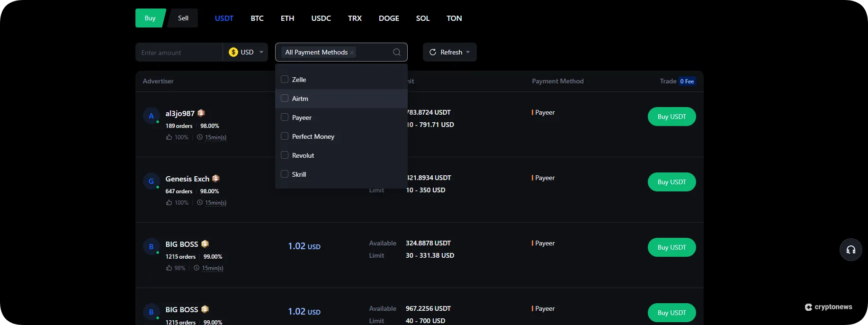Switch to the Buy tab
The image size is (868, 325).
click(150, 18)
